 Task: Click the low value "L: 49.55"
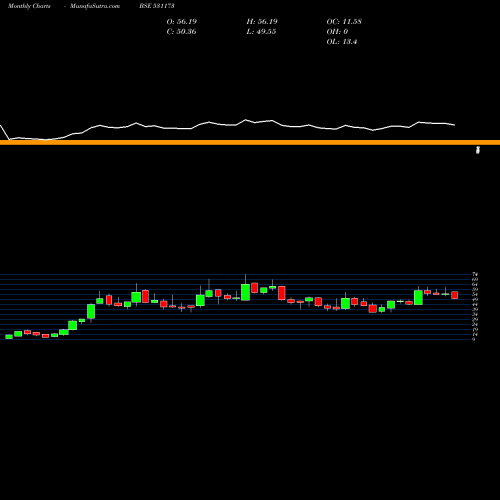click(261, 31)
